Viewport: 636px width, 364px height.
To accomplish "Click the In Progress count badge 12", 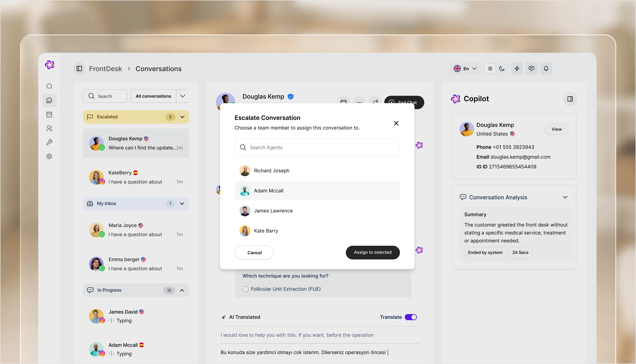I will point(169,290).
